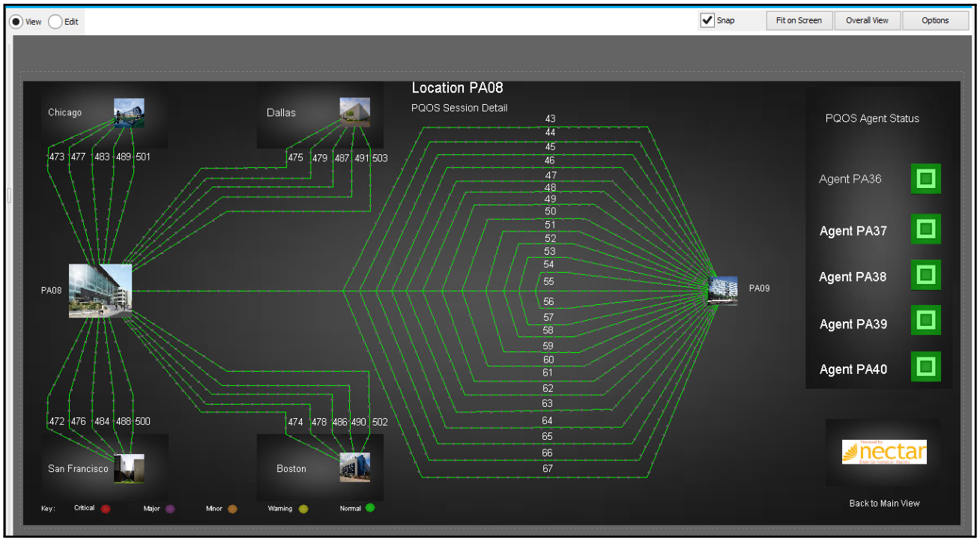The width and height of the screenshot is (980, 541).
Task: Click the PA09 building image
Action: click(x=723, y=291)
